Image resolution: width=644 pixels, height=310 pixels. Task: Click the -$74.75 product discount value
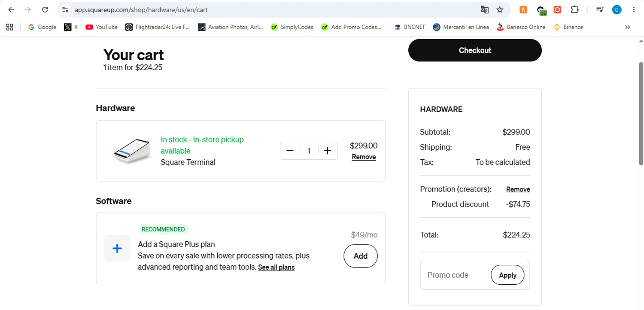[x=518, y=204]
